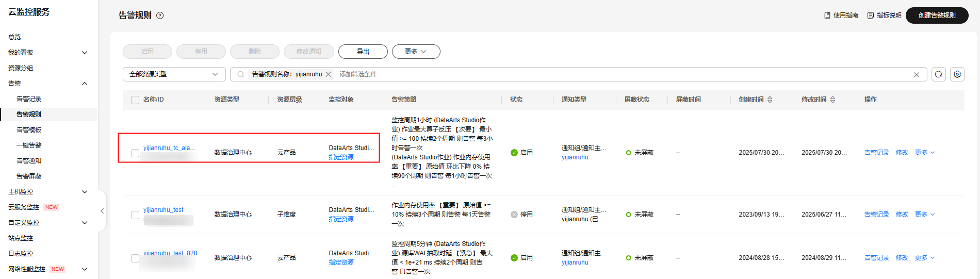Expand 自定义监控 in the sidebar

pyautogui.click(x=85, y=223)
